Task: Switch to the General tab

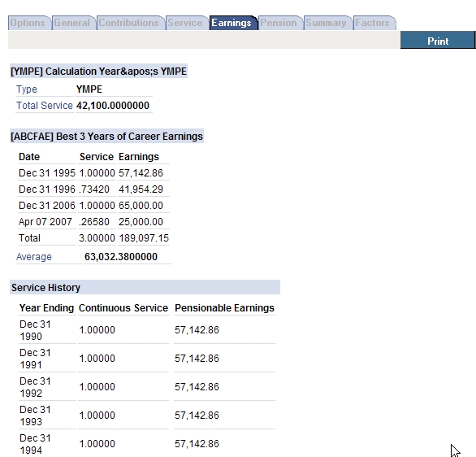Action: (73, 23)
